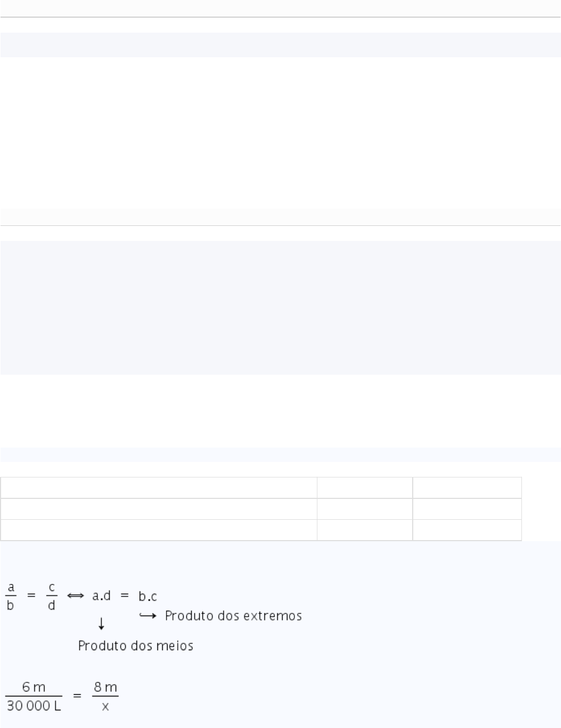
Task: Click the downward arrow below a.d
Action: point(101,623)
